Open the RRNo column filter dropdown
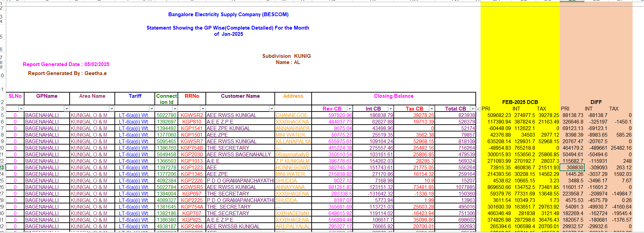The height and width of the screenshot is (233, 644). click(x=203, y=109)
